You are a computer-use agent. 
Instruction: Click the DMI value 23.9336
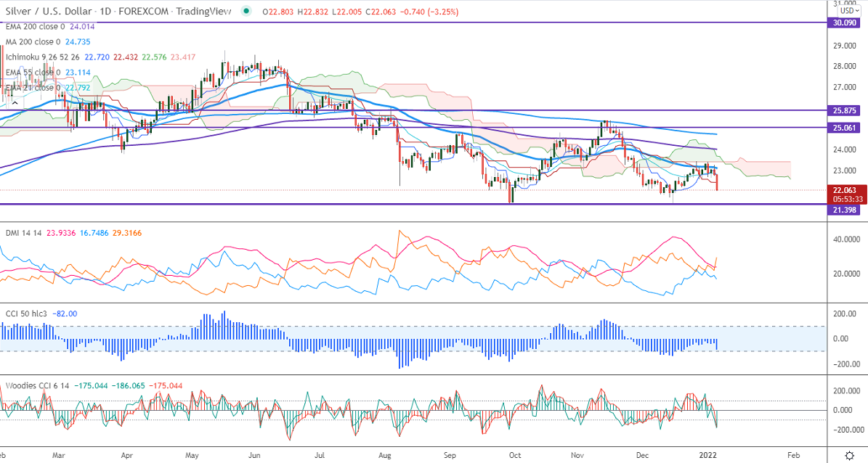point(62,234)
